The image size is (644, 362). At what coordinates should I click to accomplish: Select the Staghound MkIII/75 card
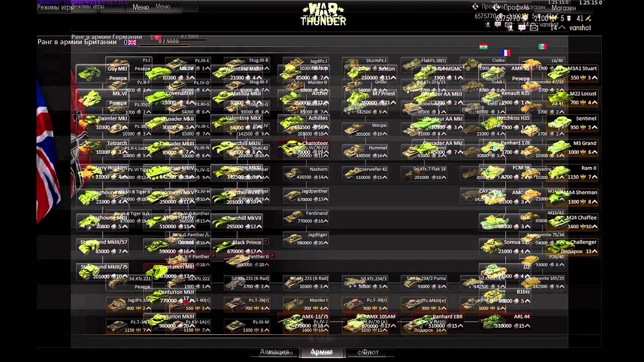click(102, 271)
